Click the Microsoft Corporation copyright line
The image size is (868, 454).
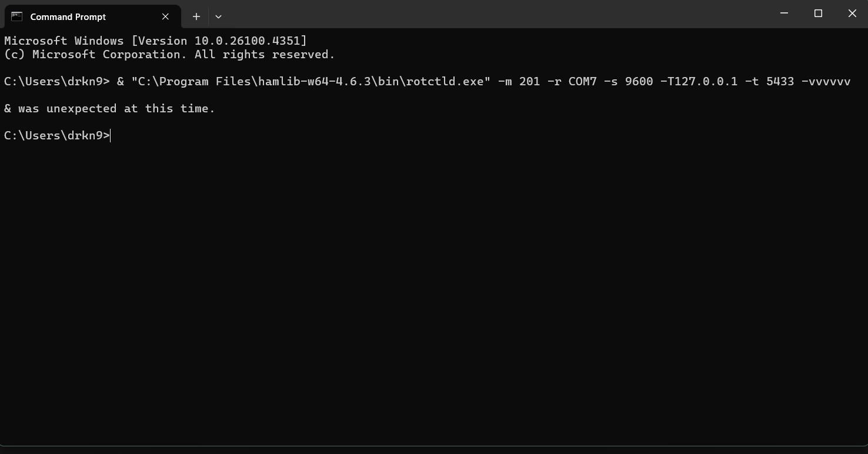coord(169,54)
